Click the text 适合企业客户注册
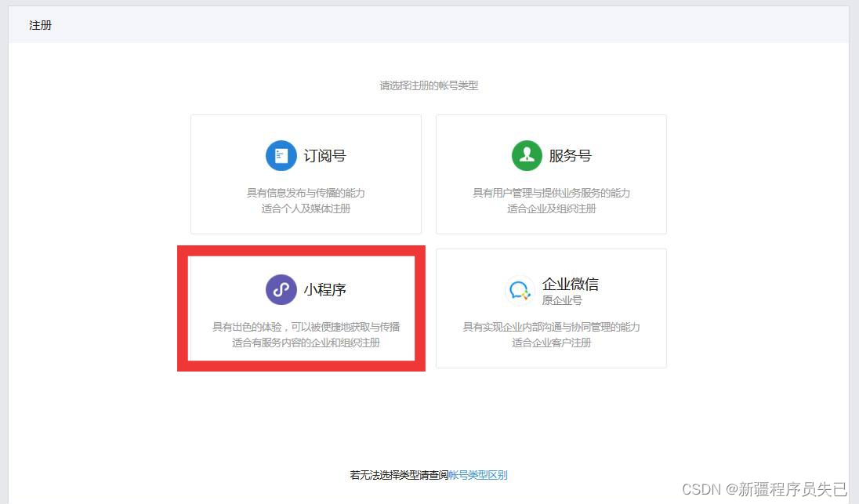The width and height of the screenshot is (859, 504). pyautogui.click(x=551, y=343)
